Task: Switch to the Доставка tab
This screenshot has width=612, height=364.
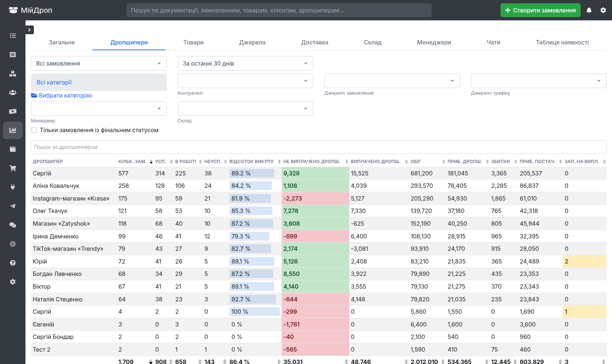Action: point(315,42)
